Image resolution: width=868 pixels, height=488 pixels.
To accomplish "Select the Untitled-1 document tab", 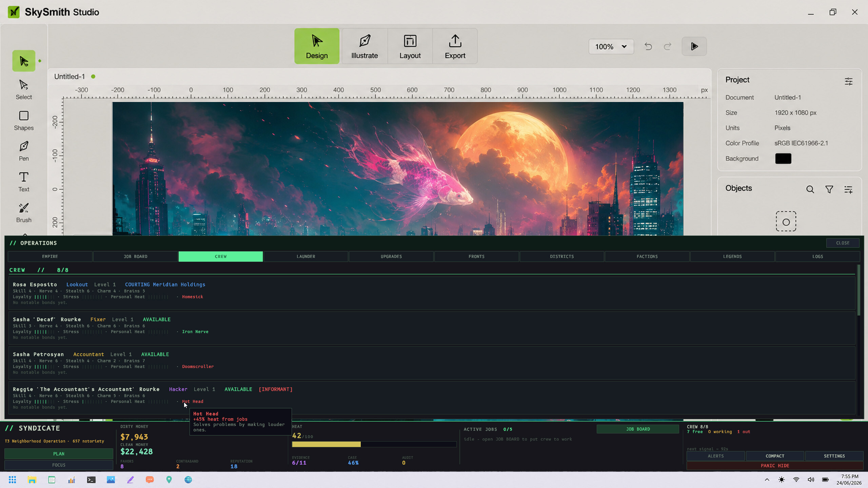I will coord(70,77).
